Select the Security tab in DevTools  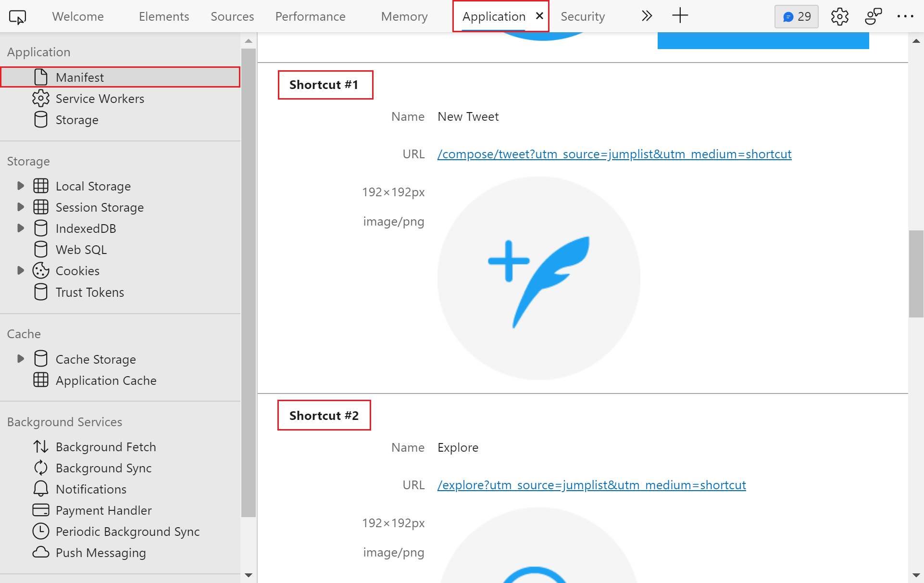[583, 16]
